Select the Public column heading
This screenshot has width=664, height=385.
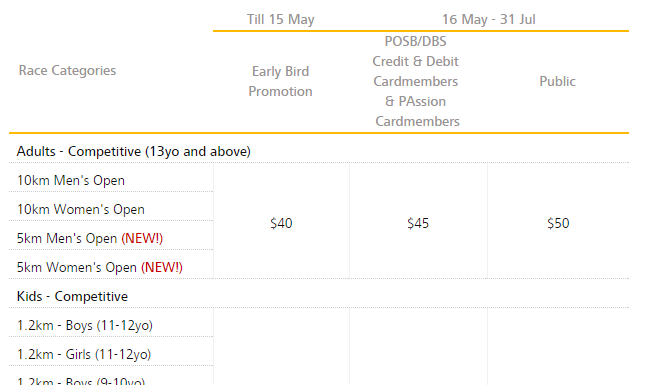557,81
